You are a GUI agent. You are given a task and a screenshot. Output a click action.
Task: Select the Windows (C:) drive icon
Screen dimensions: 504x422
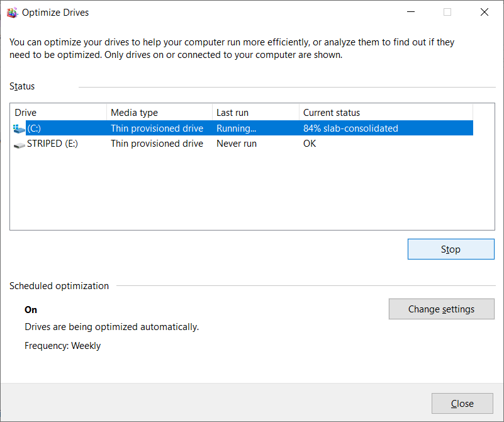19,128
